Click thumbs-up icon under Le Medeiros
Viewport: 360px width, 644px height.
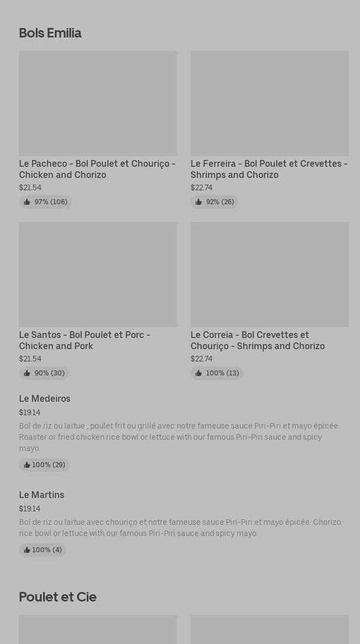pos(27,465)
